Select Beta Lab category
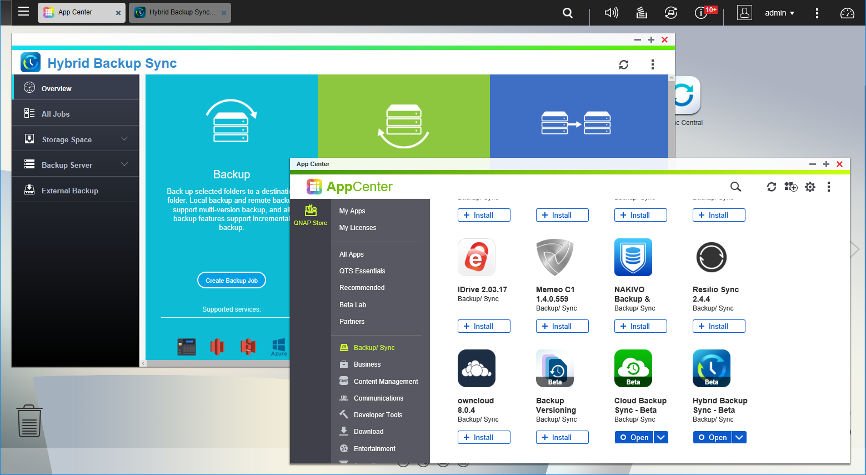 352,304
